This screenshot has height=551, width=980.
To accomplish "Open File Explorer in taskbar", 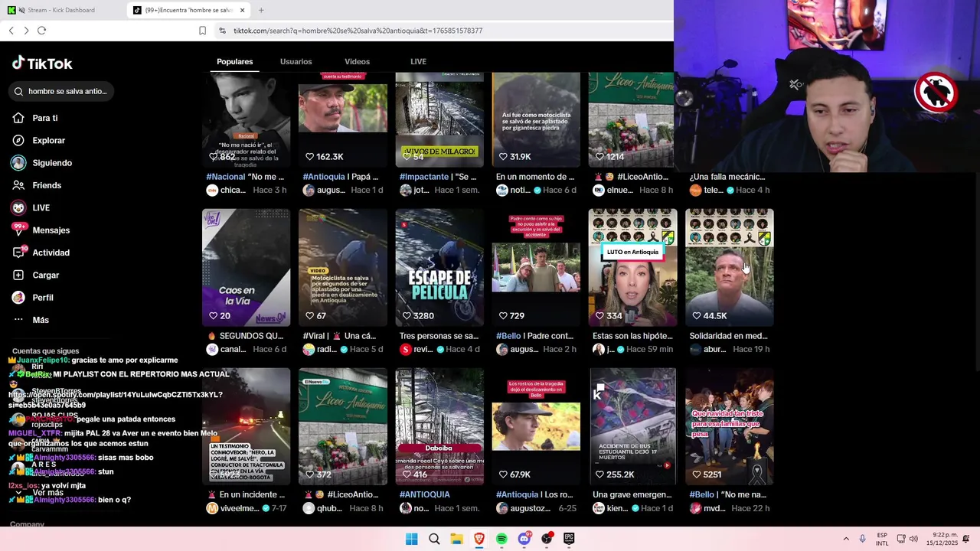I will coord(456,539).
